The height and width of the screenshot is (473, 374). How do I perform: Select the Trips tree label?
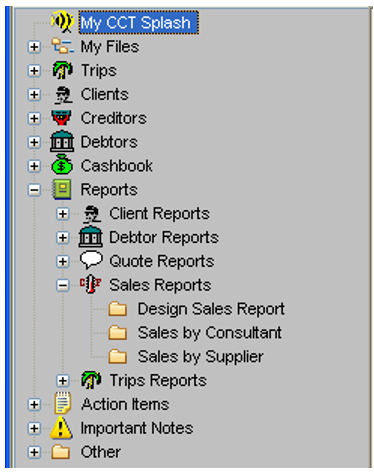pos(99,71)
